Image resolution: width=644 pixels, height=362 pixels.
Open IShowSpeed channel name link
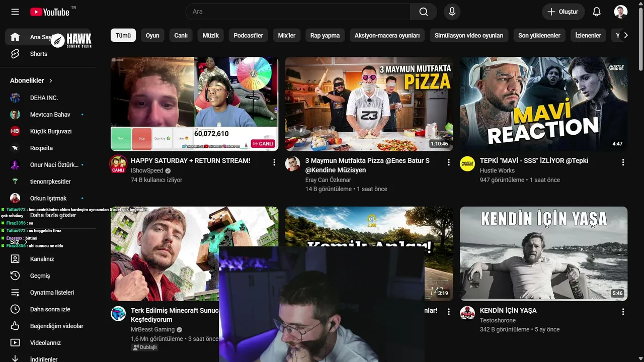click(147, 171)
